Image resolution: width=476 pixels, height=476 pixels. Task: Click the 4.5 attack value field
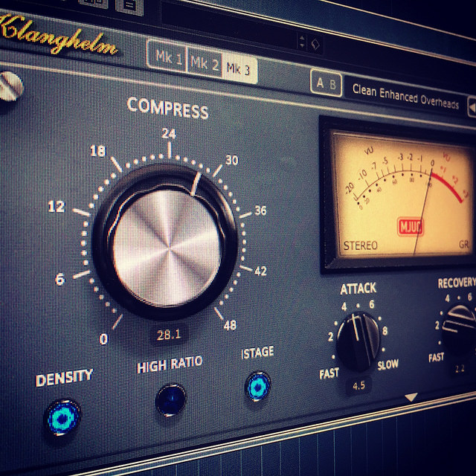(x=358, y=386)
